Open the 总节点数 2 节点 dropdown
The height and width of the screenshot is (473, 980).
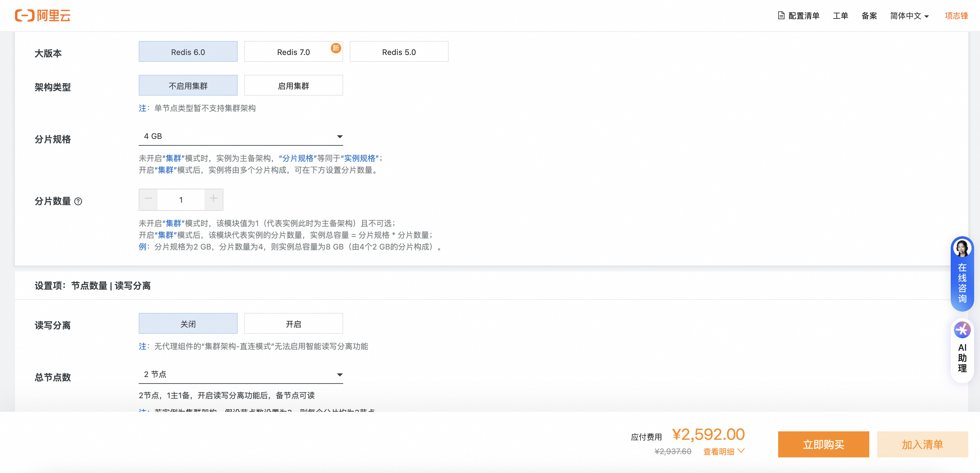(240, 374)
